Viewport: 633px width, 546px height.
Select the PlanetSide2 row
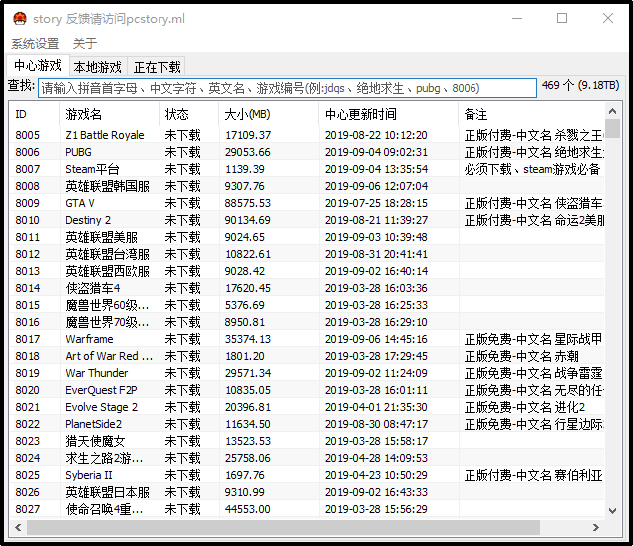click(x=307, y=424)
